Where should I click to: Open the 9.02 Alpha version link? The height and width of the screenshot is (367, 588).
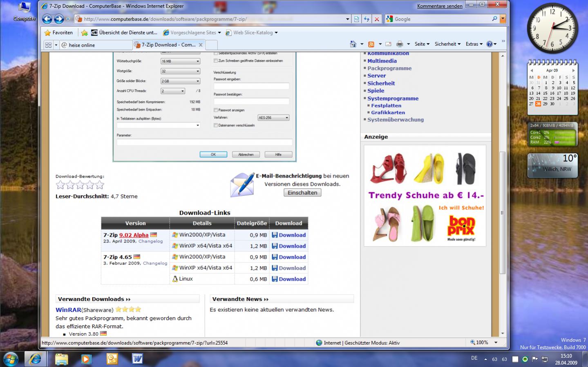click(134, 235)
